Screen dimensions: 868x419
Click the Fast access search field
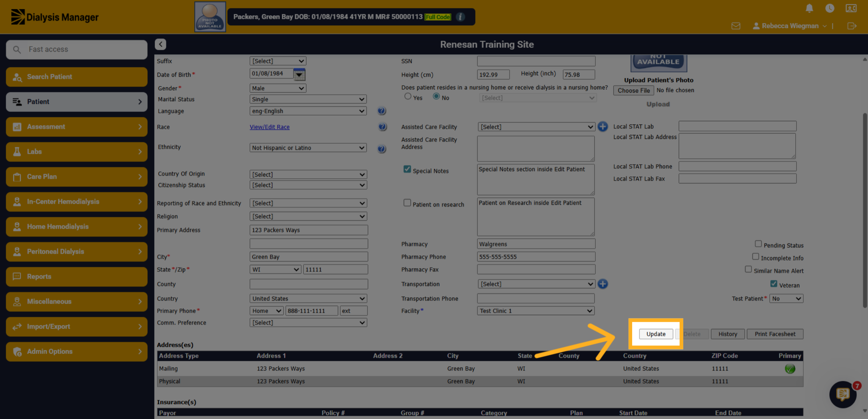[77, 50]
